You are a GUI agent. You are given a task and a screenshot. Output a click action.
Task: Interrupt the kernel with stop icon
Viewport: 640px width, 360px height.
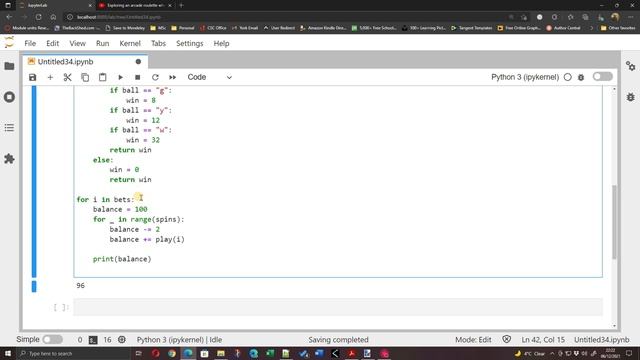pos(138,77)
